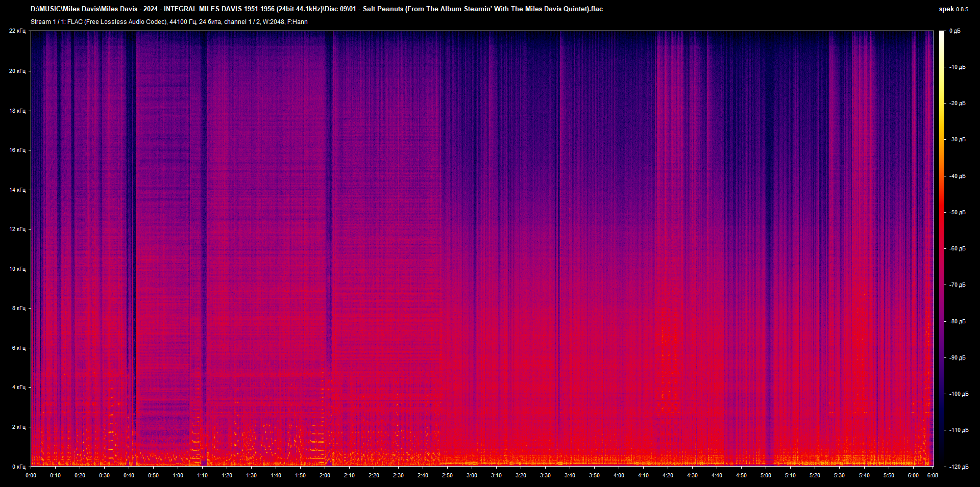
Task: Click the 'spek 0.8.5' version label
Action: (953, 9)
